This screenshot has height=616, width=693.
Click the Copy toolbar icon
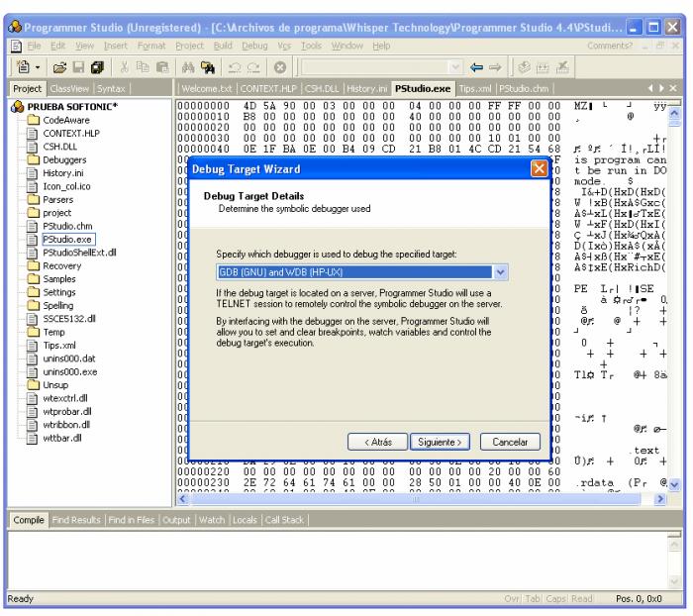pyautogui.click(x=143, y=67)
